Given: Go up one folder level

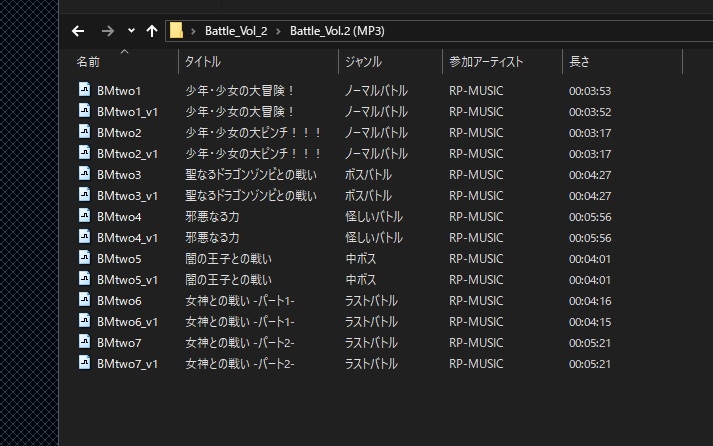Looking at the screenshot, I should coord(152,31).
